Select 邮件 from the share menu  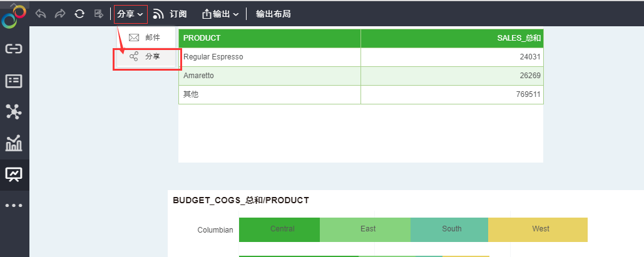[146, 38]
